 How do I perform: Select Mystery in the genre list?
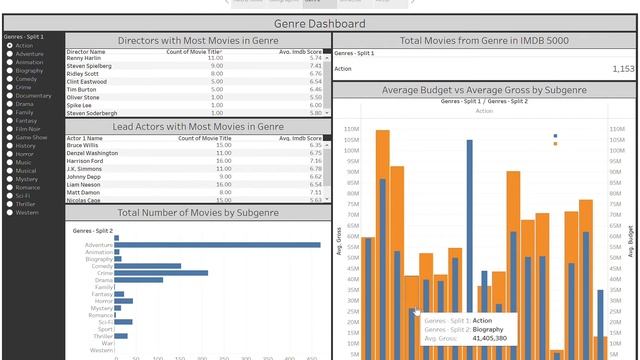(x=10, y=179)
